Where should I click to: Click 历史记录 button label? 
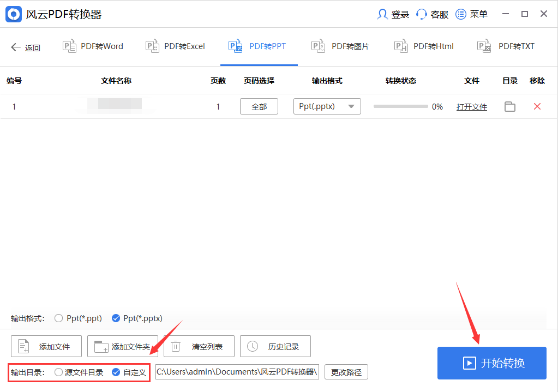(x=284, y=346)
